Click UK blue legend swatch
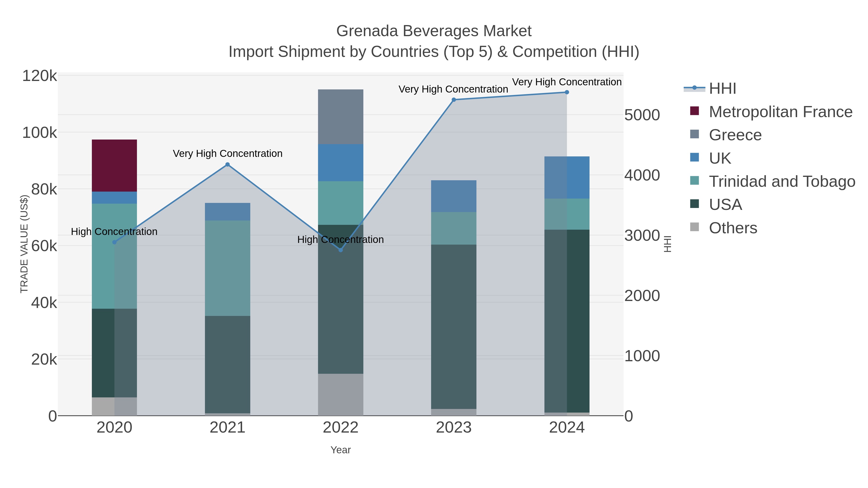The height and width of the screenshot is (488, 868). 694,157
